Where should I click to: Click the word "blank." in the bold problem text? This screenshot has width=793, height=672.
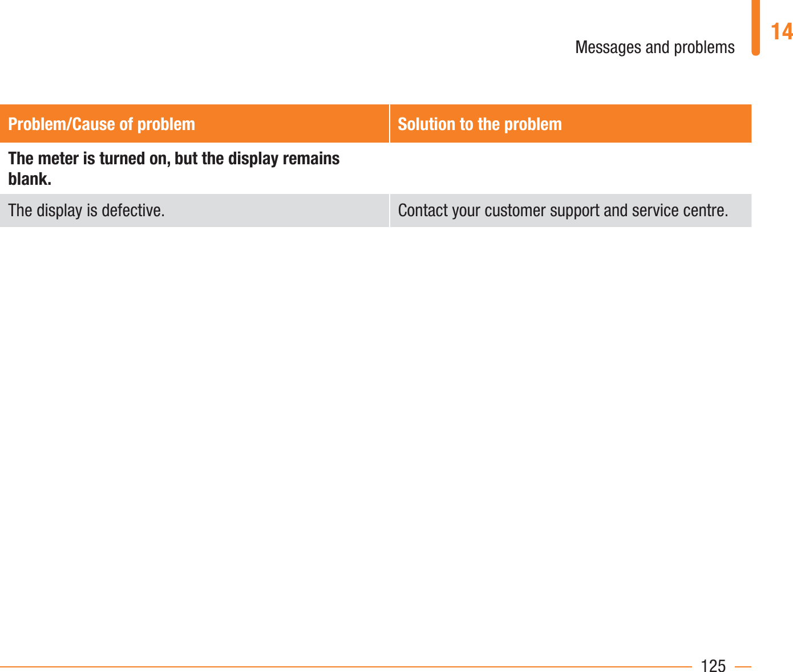click(30, 179)
